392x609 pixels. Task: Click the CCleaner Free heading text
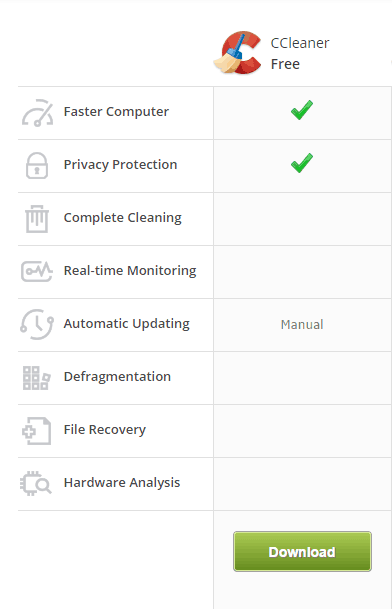[x=300, y=54]
